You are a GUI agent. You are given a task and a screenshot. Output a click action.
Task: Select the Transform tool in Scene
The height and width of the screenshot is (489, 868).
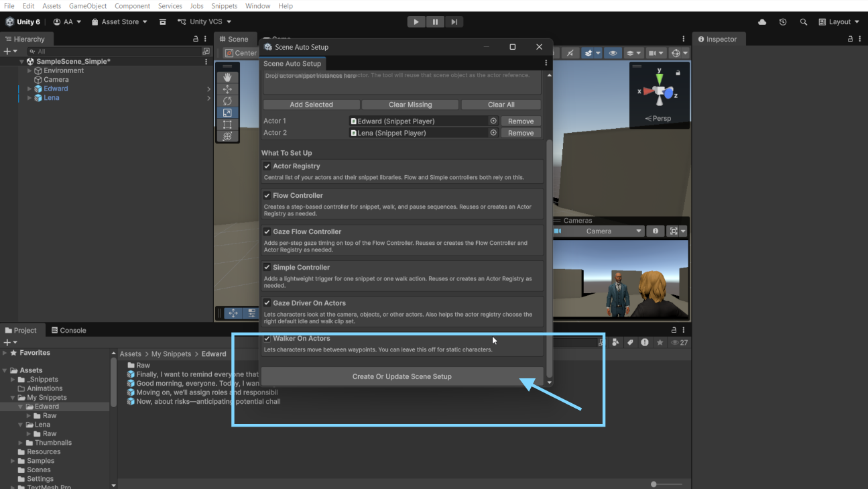(x=227, y=136)
